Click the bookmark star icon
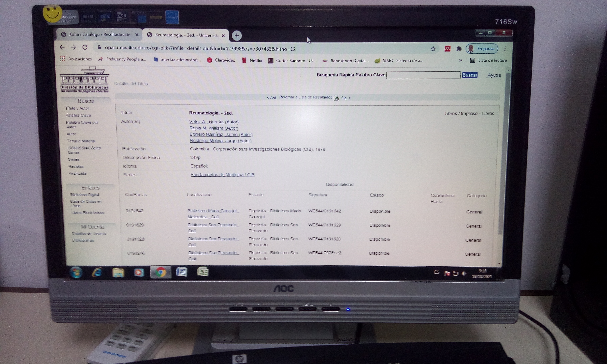This screenshot has height=364, width=607. (x=433, y=49)
